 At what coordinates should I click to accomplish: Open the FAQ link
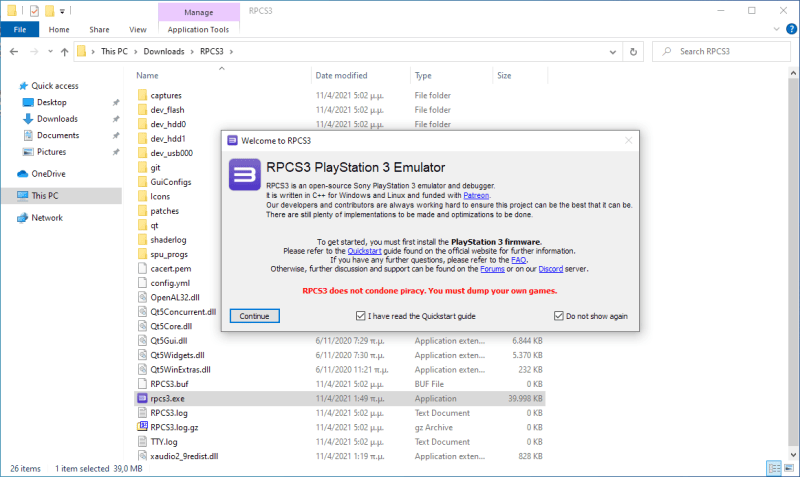[518, 260]
